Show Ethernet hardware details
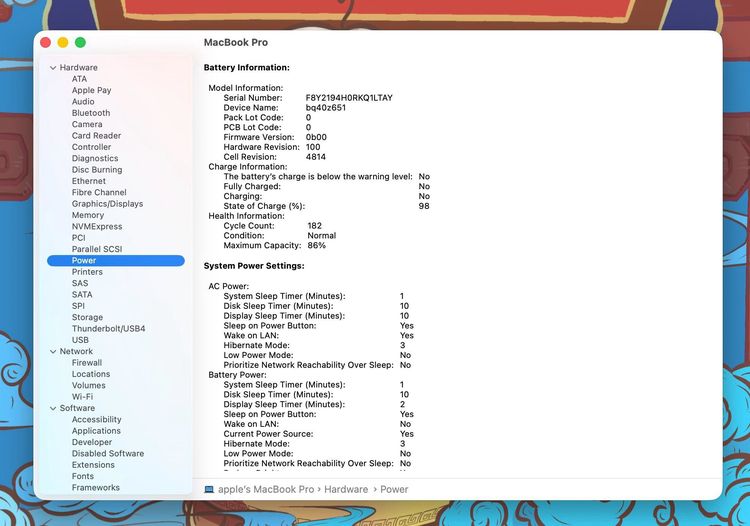 coord(88,181)
